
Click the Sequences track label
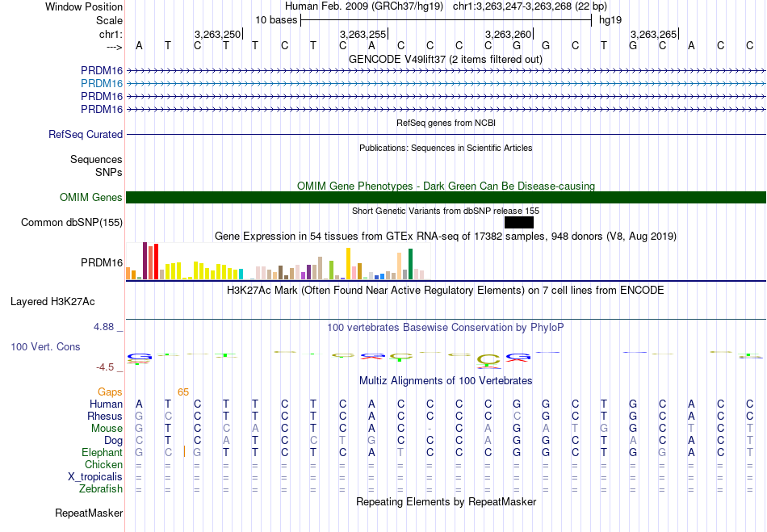[x=96, y=159]
